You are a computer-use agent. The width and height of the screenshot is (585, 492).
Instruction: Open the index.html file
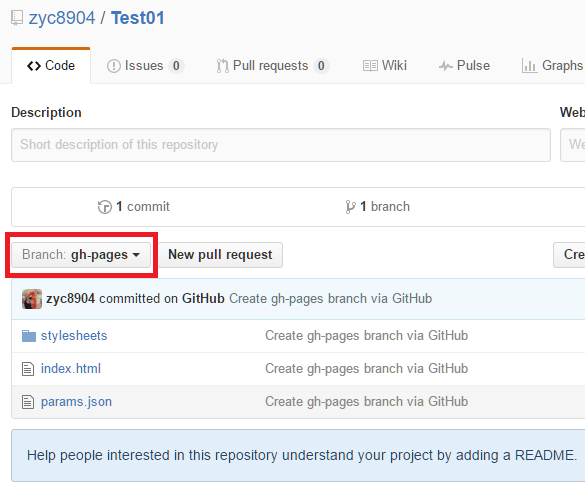click(x=71, y=369)
